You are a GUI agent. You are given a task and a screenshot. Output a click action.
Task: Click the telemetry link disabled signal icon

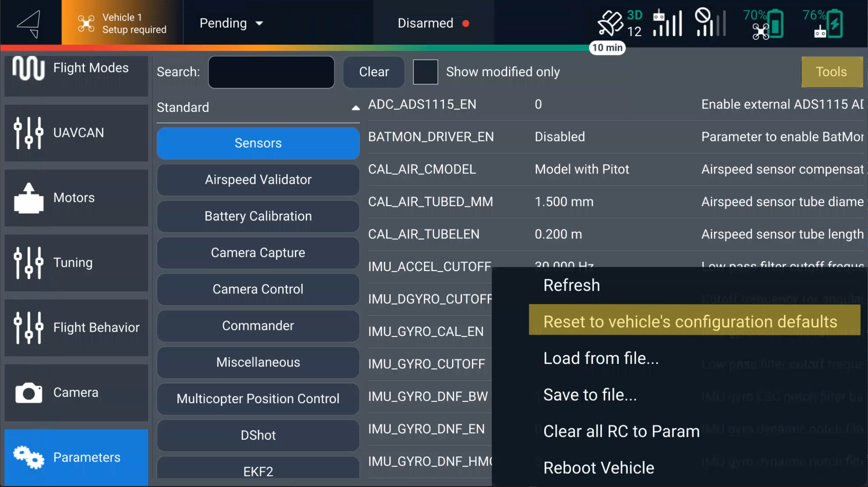(x=710, y=23)
